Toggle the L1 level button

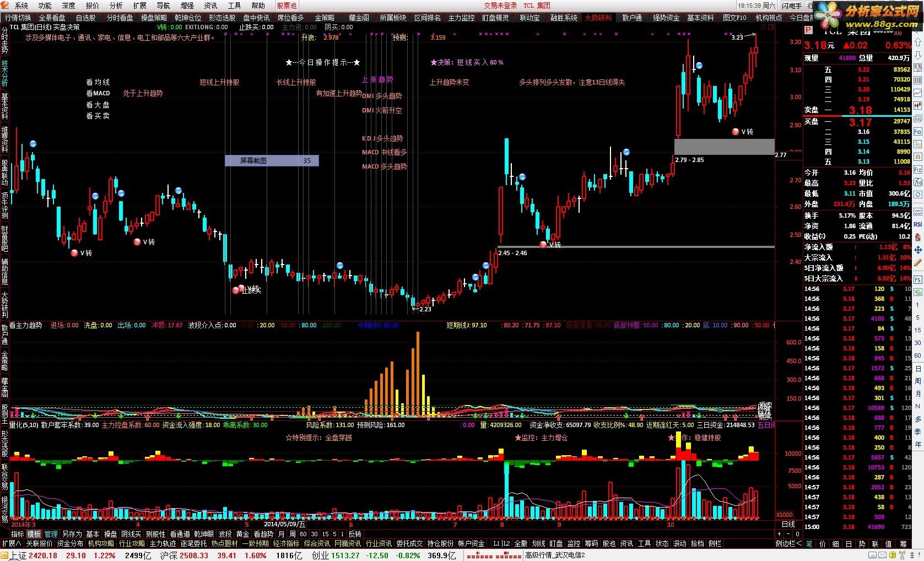[x=496, y=543]
